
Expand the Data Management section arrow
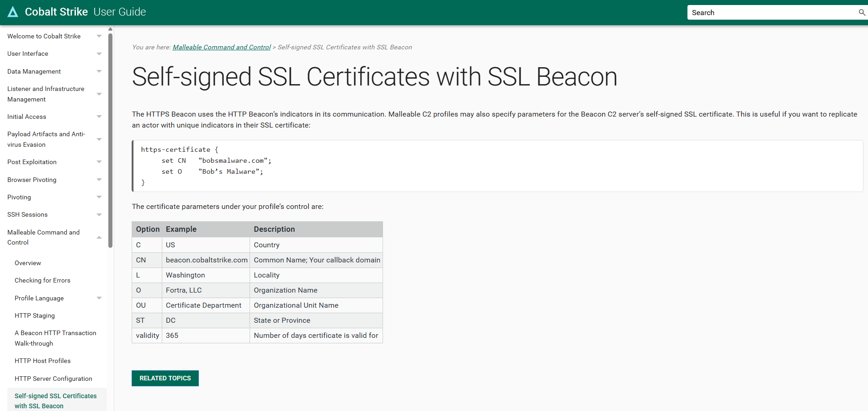[99, 71]
